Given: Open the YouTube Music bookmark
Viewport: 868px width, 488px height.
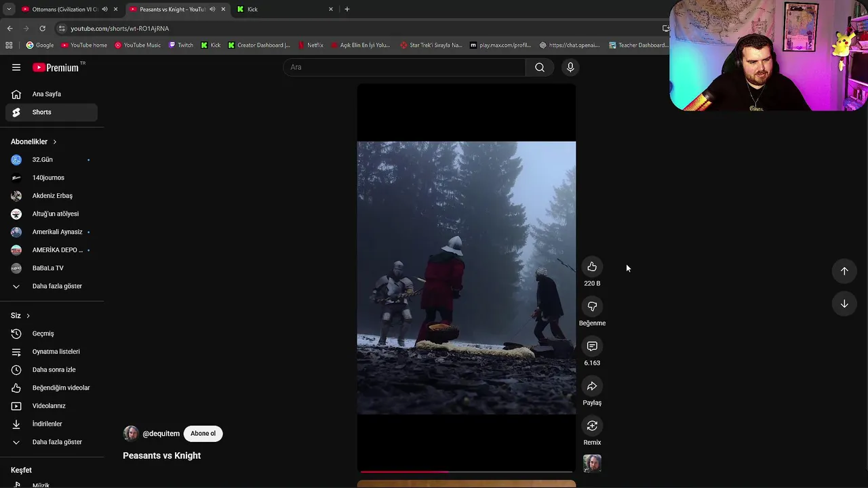Looking at the screenshot, I should coord(138,45).
